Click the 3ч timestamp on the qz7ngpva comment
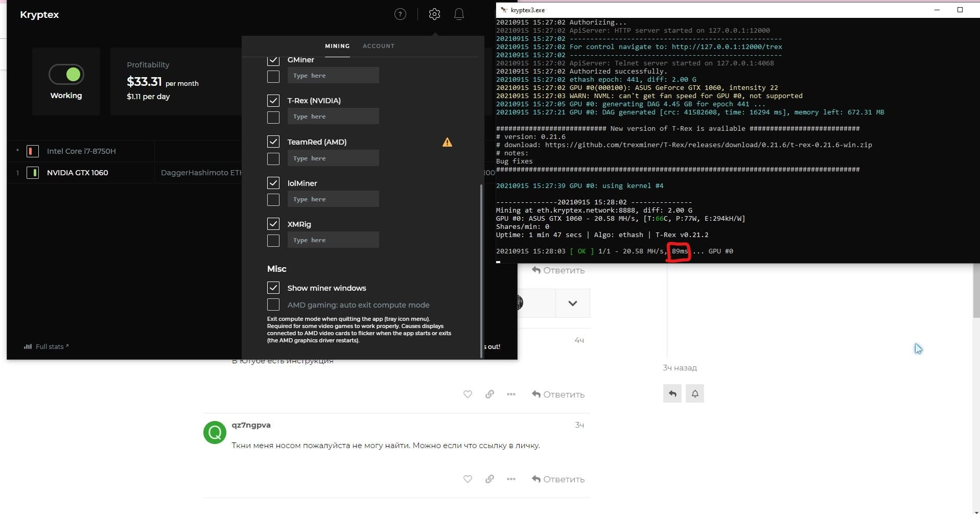The image size is (980, 514). (x=579, y=425)
